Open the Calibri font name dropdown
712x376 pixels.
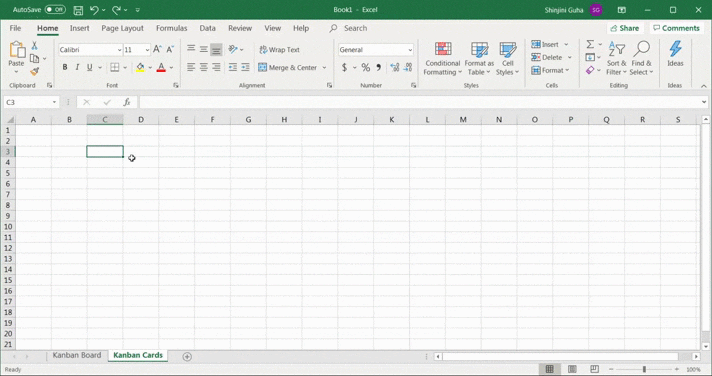[119, 50]
